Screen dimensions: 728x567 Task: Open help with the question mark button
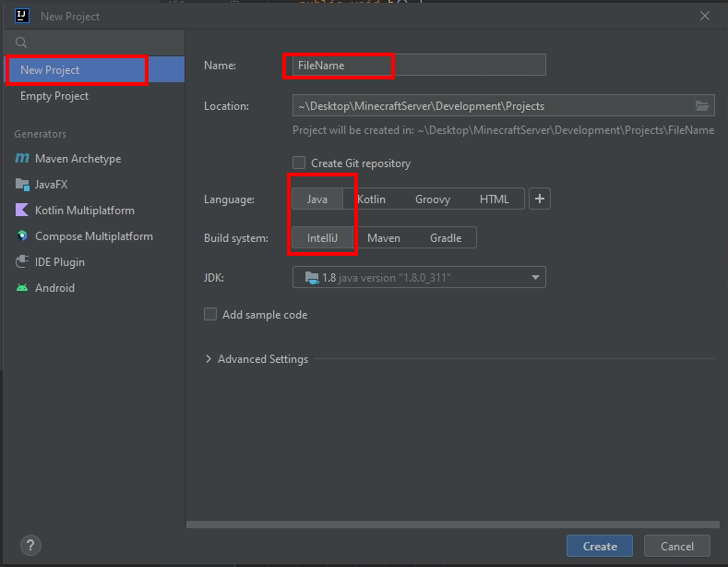point(30,545)
